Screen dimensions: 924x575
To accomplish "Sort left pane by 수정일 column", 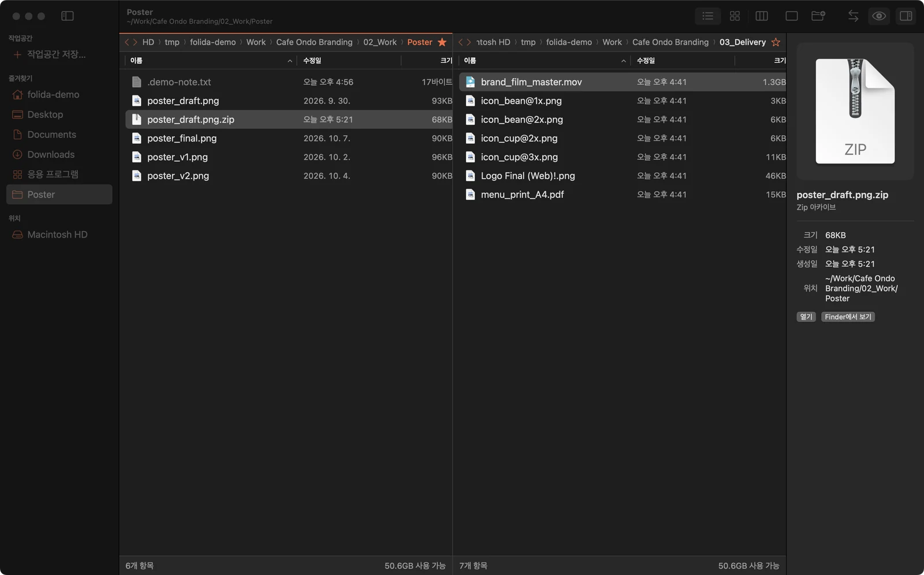I will pyautogui.click(x=348, y=61).
